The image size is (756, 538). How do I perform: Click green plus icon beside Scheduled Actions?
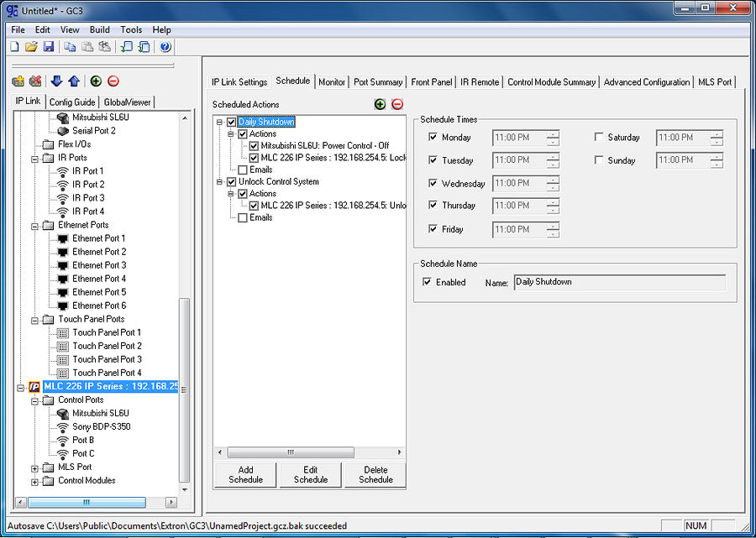point(380,104)
